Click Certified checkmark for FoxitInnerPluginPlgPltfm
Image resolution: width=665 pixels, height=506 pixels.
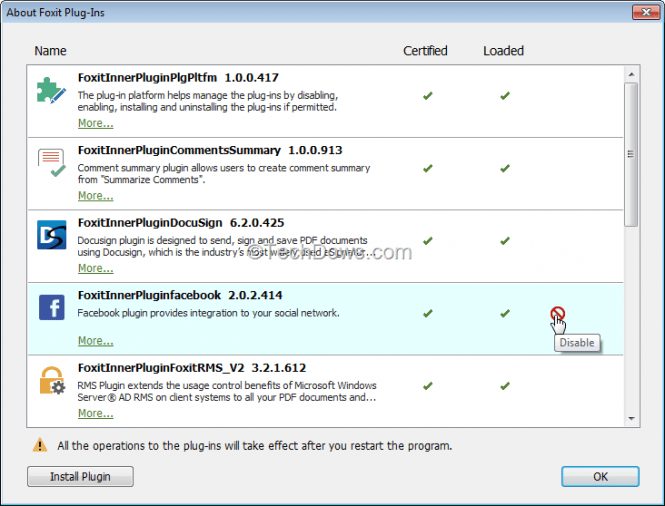428,96
